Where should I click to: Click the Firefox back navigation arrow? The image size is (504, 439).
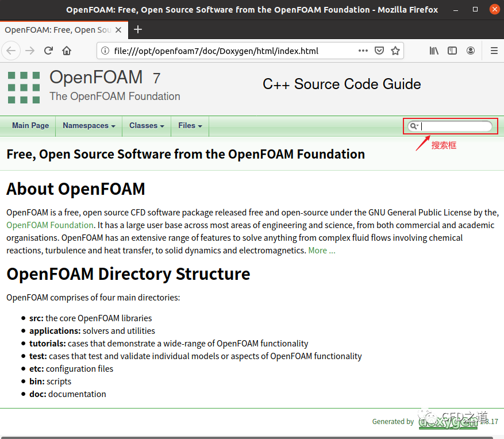tap(11, 51)
